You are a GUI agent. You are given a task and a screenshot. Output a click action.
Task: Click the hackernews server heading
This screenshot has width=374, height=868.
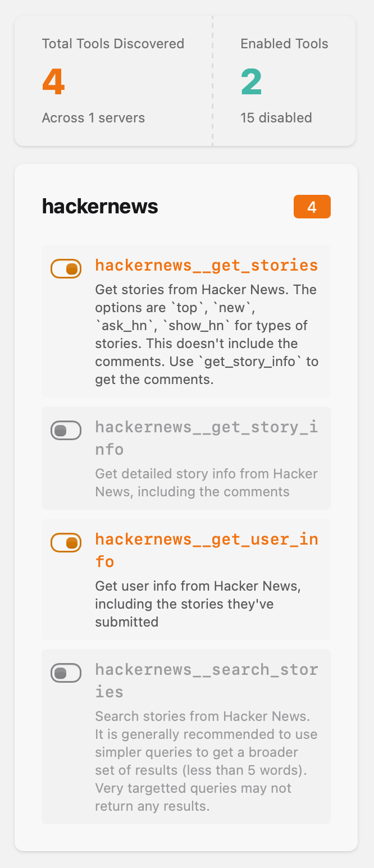pyautogui.click(x=100, y=207)
